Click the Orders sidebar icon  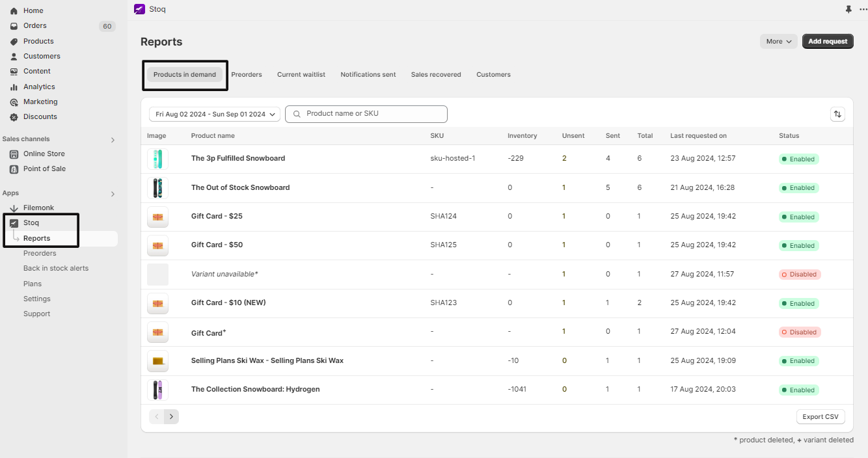click(x=14, y=26)
